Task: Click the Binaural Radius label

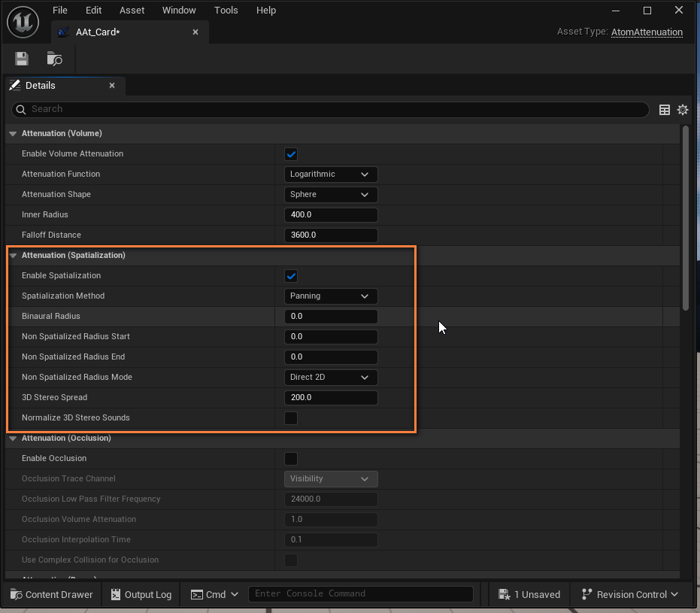Action: [51, 316]
